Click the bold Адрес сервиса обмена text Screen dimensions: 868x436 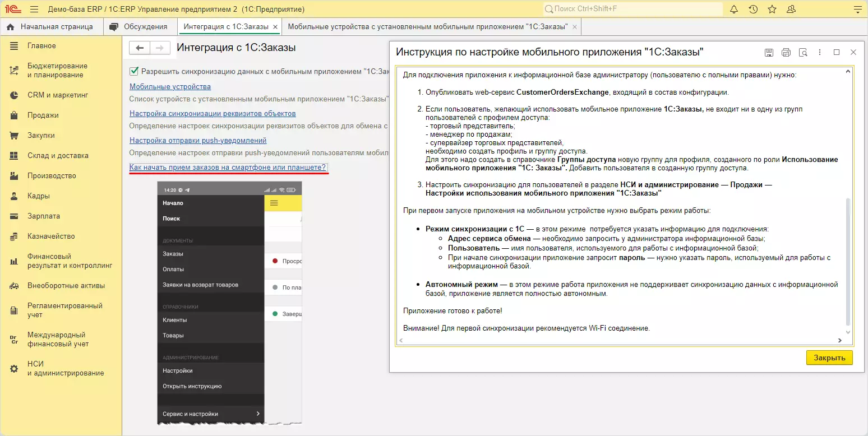pos(490,238)
